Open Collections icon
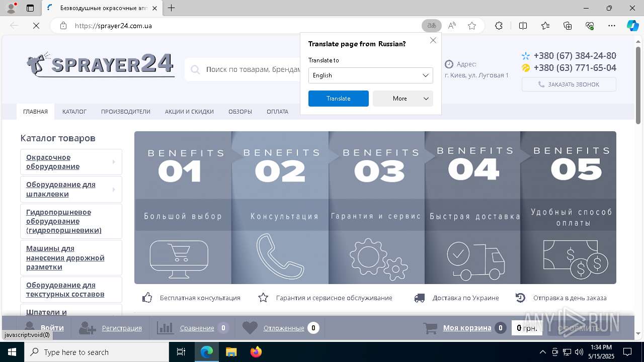Image resolution: width=644 pixels, height=362 pixels. pyautogui.click(x=568, y=26)
